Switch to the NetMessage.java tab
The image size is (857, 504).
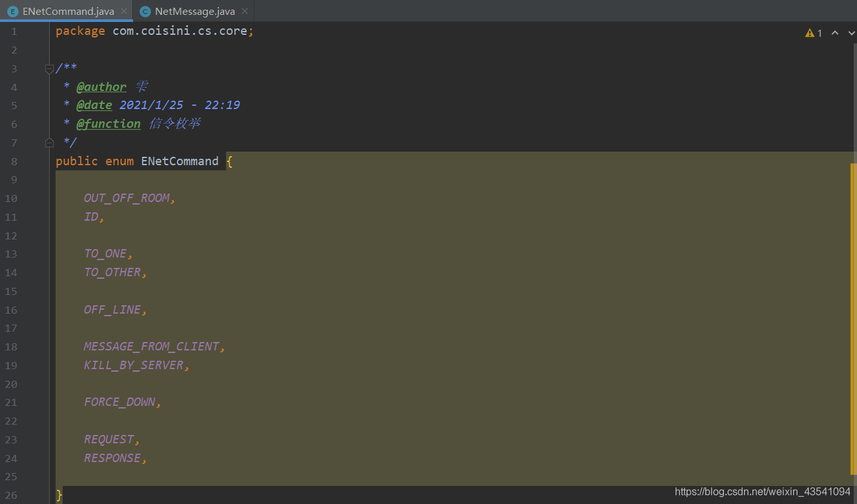tap(194, 11)
